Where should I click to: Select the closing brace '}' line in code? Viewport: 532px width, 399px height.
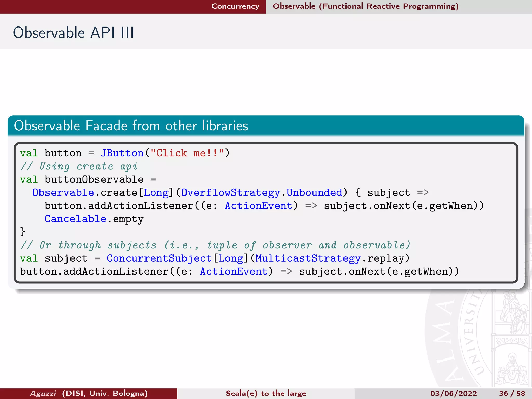(23, 232)
